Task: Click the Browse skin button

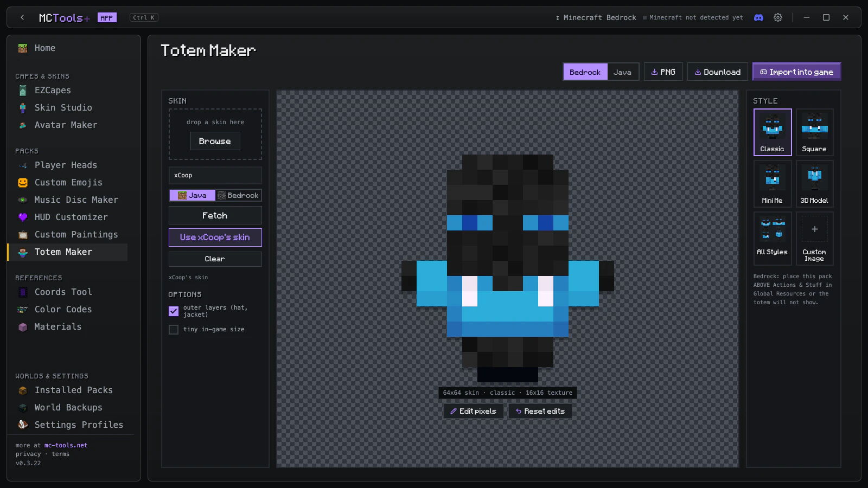Action: 215,141
